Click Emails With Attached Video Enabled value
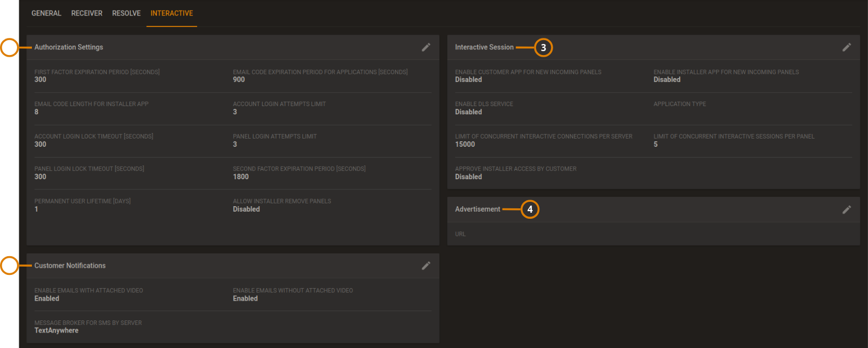The height and width of the screenshot is (348, 868). (x=47, y=299)
